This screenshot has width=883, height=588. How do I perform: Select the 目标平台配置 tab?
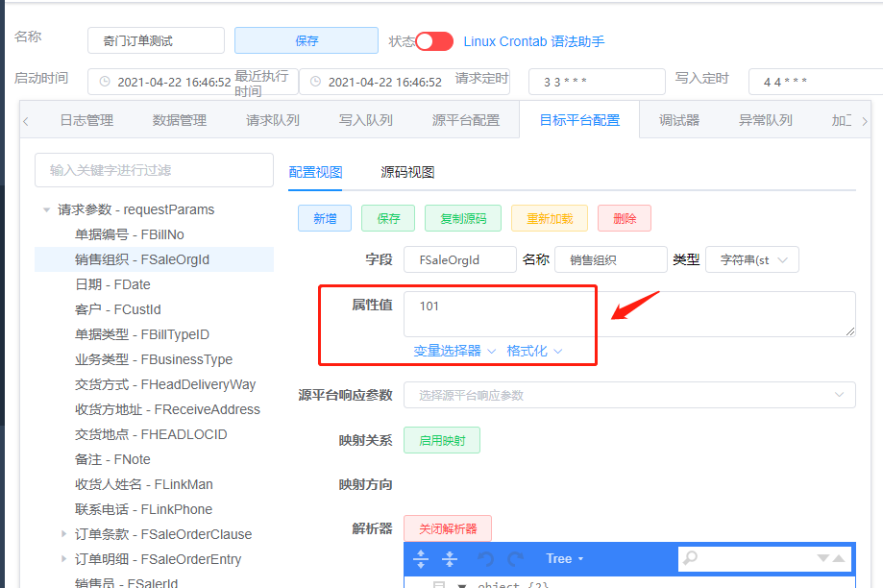(579, 120)
